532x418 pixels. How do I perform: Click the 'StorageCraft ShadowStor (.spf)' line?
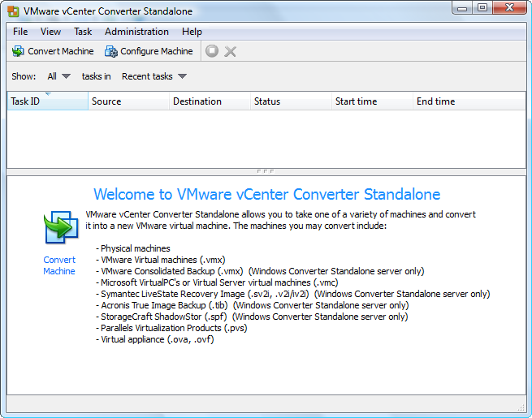coord(252,317)
